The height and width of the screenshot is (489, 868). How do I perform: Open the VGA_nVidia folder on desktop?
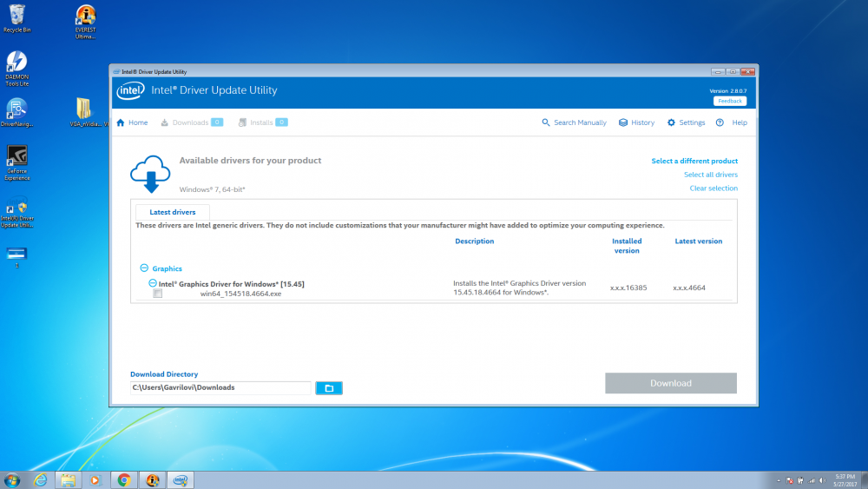[x=84, y=112]
